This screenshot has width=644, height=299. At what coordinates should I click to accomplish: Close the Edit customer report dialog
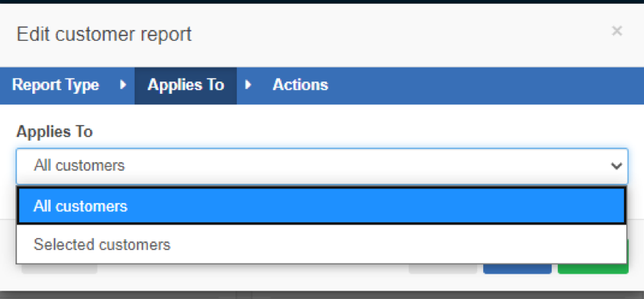click(x=616, y=31)
